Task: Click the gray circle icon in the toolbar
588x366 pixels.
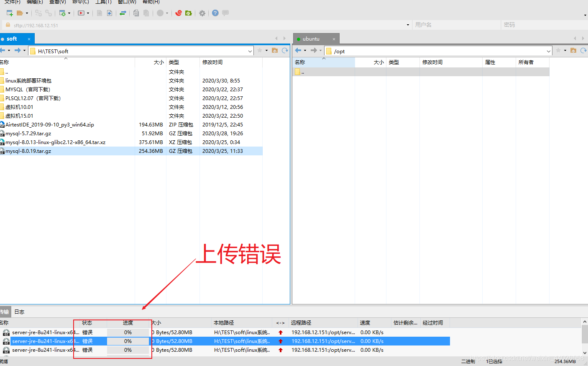Action: pos(160,13)
